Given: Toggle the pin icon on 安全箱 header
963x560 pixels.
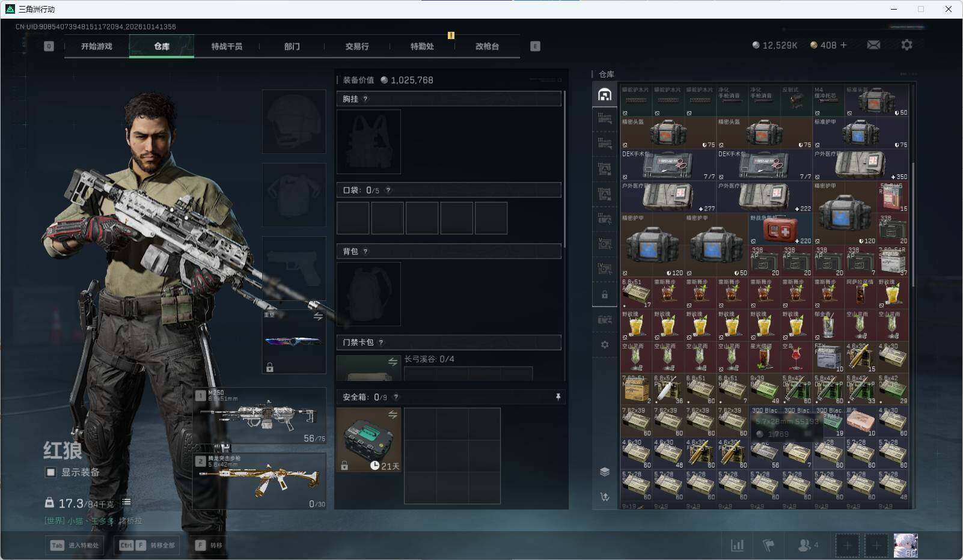Looking at the screenshot, I should pyautogui.click(x=558, y=397).
